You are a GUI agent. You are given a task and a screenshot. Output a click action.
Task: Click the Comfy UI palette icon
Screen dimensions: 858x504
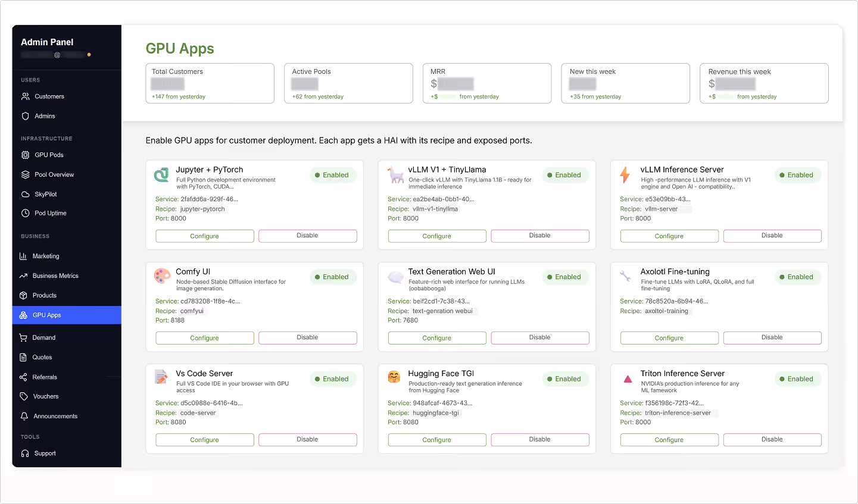[161, 276]
